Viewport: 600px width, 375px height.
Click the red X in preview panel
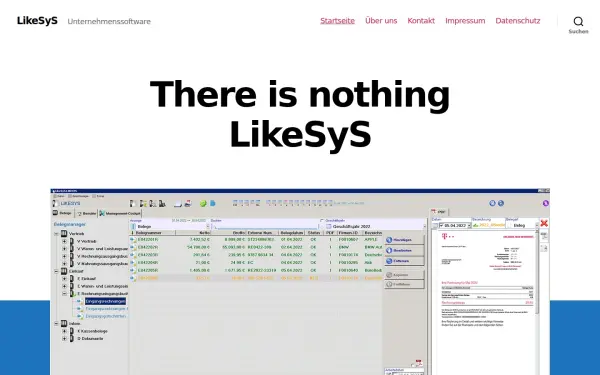[x=544, y=223]
